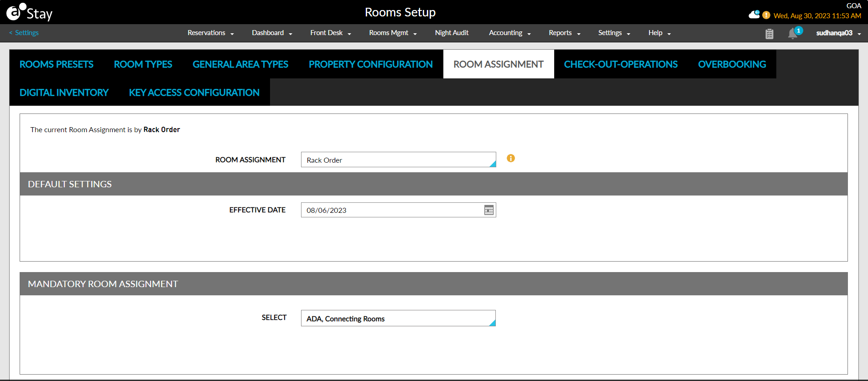The image size is (868, 381).
Task: Open the notifications bell icon
Action: 794,33
